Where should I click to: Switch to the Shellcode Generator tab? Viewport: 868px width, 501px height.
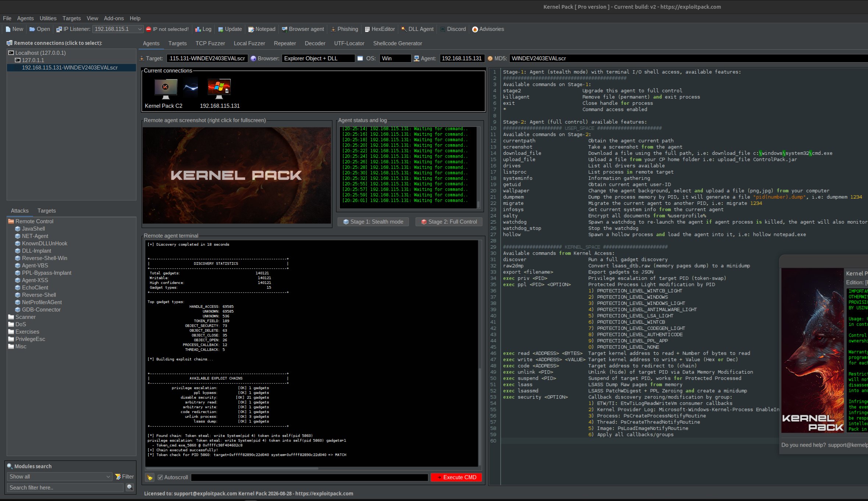[397, 43]
